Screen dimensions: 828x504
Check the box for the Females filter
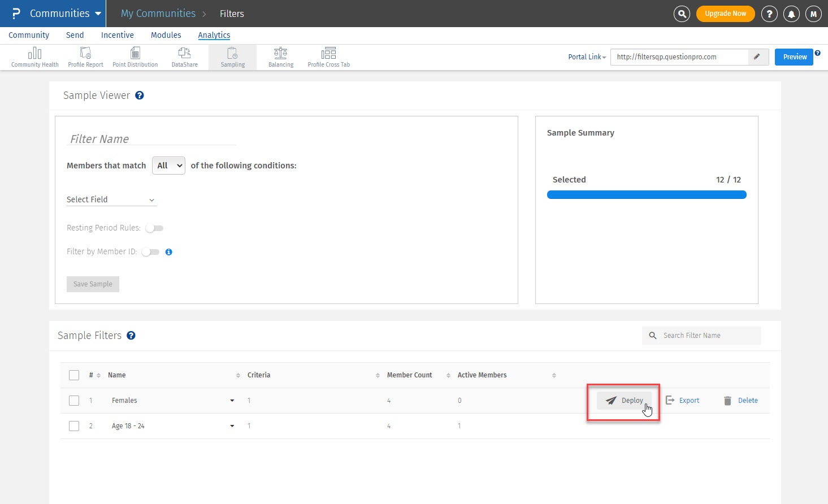pos(74,401)
